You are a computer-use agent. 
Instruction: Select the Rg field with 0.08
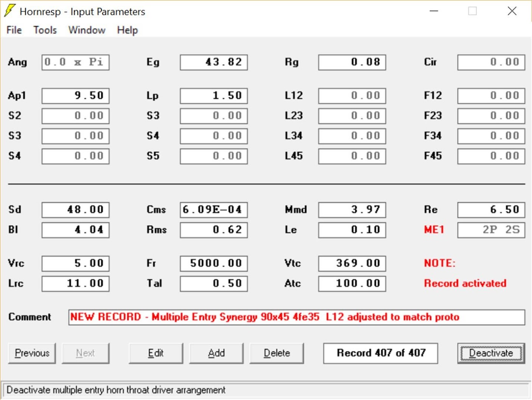click(x=352, y=62)
